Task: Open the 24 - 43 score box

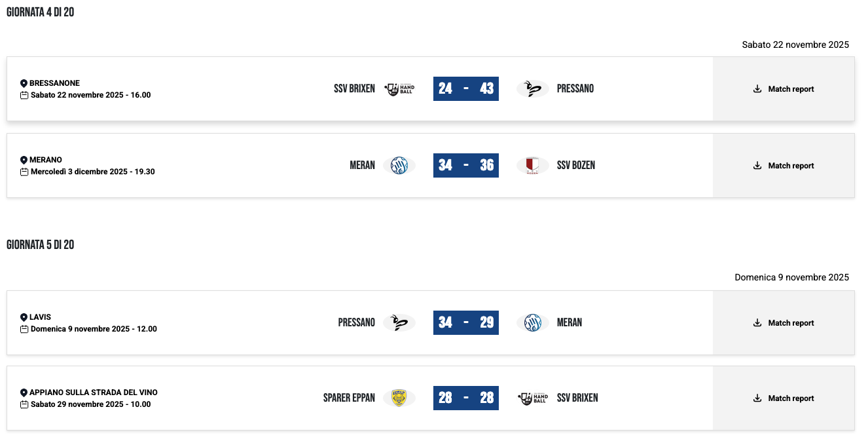Action: [x=466, y=88]
